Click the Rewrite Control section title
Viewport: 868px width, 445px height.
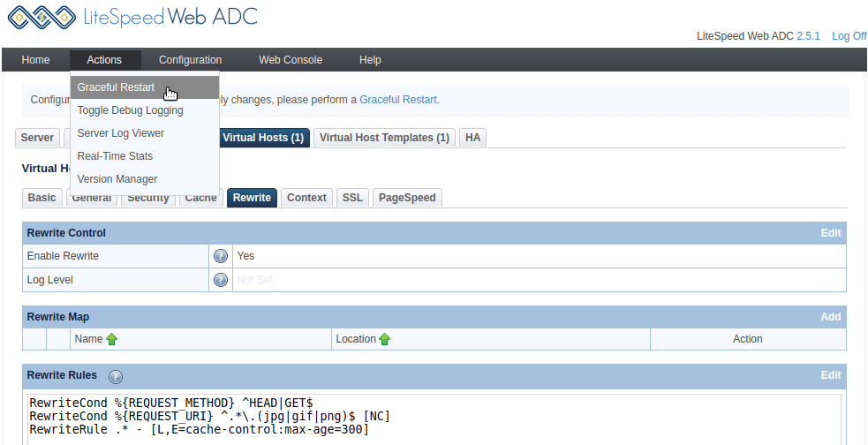66,233
